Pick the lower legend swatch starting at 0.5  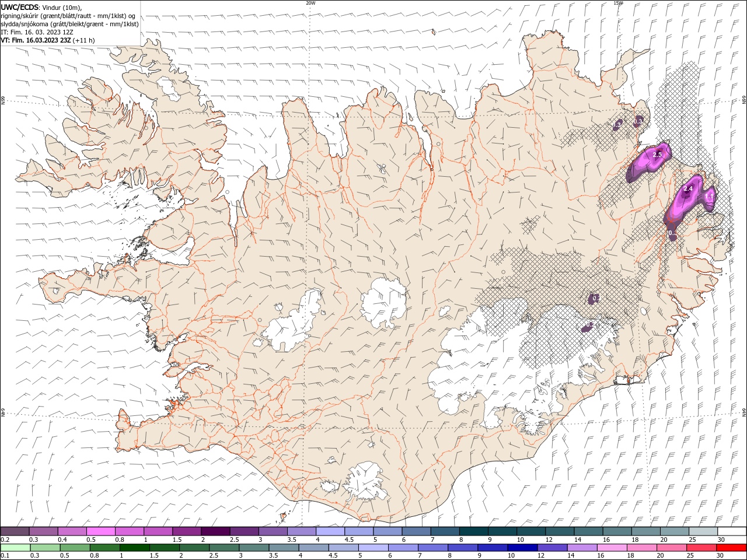(x=75, y=548)
